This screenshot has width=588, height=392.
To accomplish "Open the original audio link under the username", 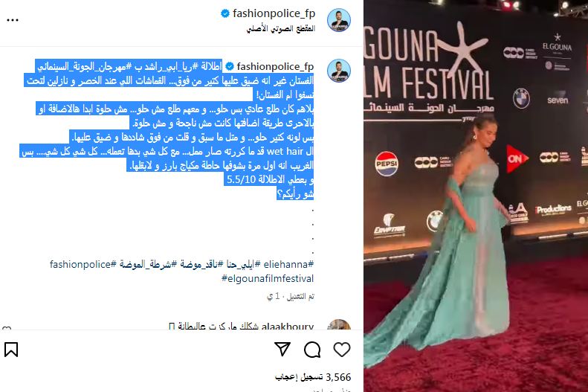I will point(280,28).
